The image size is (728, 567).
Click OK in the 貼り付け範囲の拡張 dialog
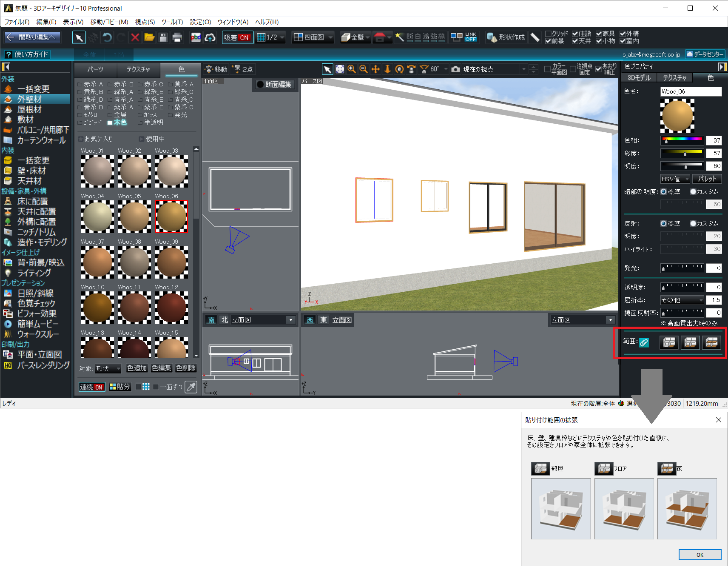pyautogui.click(x=700, y=555)
